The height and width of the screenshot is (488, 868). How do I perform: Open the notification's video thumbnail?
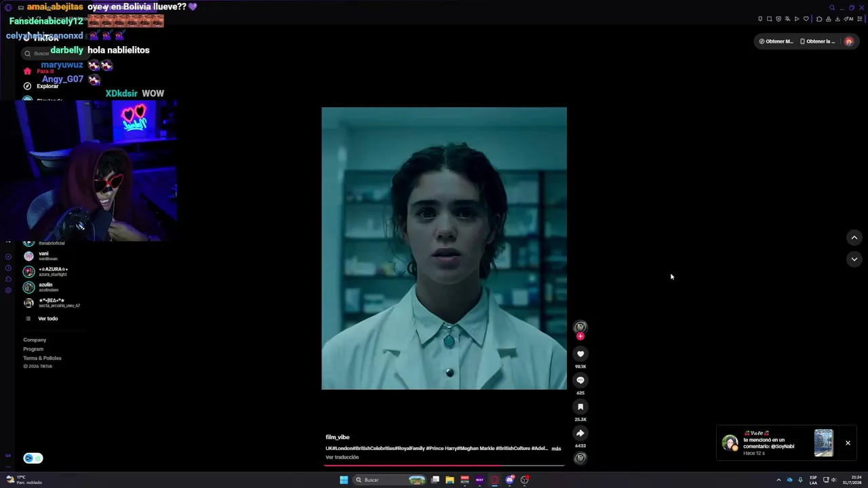823,443
